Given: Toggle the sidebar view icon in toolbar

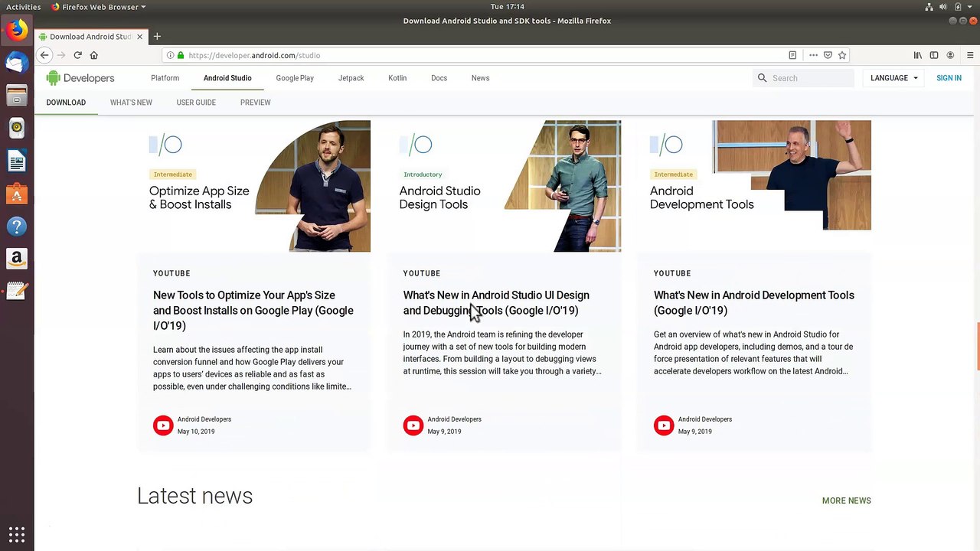Looking at the screenshot, I should click(934, 55).
